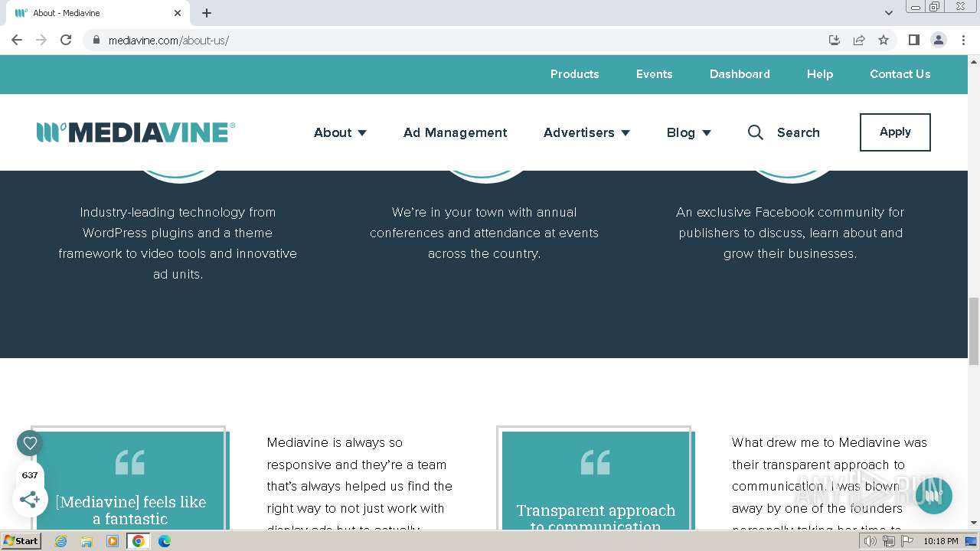Click the heart favorite icon
This screenshot has width=980, height=551.
pos(30,443)
